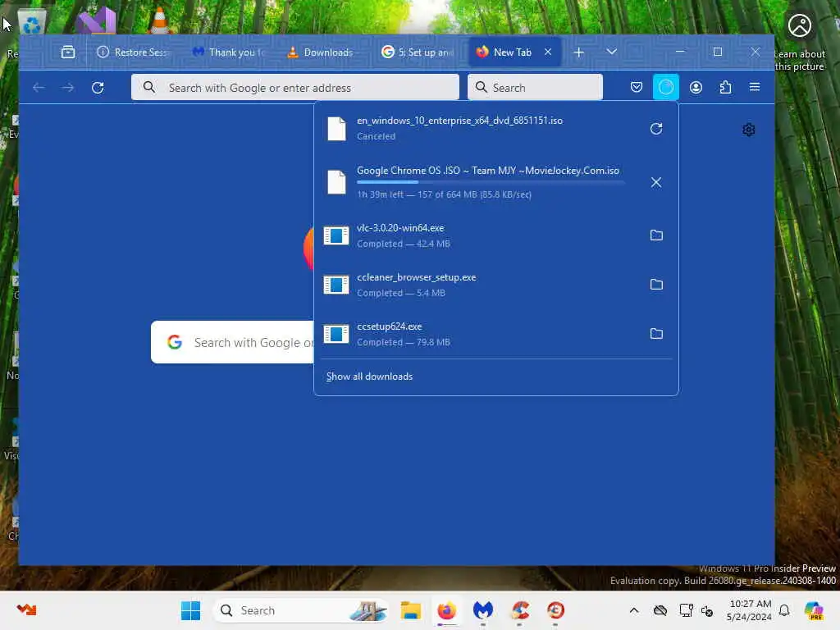
Task: Click the ccsetup624.exe download entry
Action: click(x=495, y=334)
